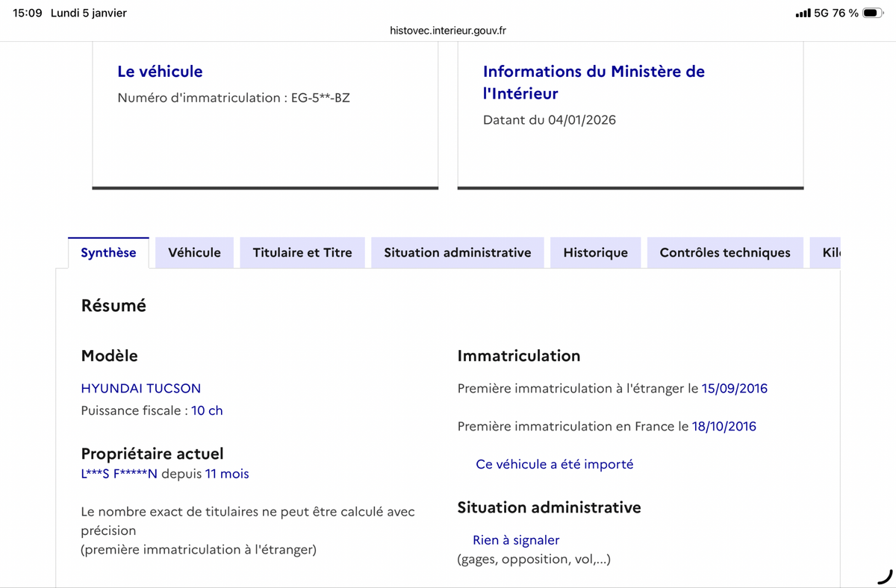Go to the Historique tab
This screenshot has height=588, width=896.
point(595,253)
